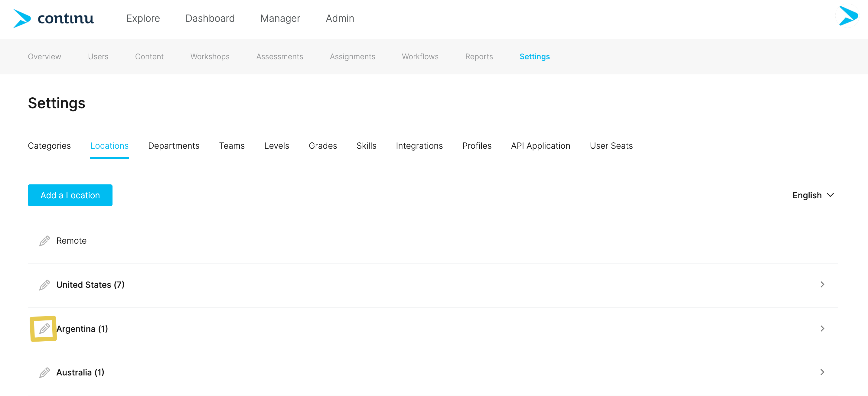Expand the Argentina row chevron

[822, 328]
